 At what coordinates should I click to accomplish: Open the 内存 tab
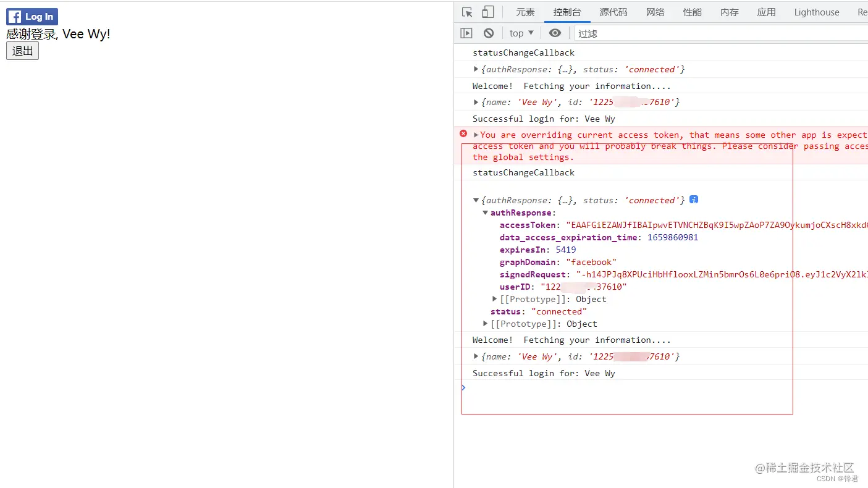coord(730,12)
